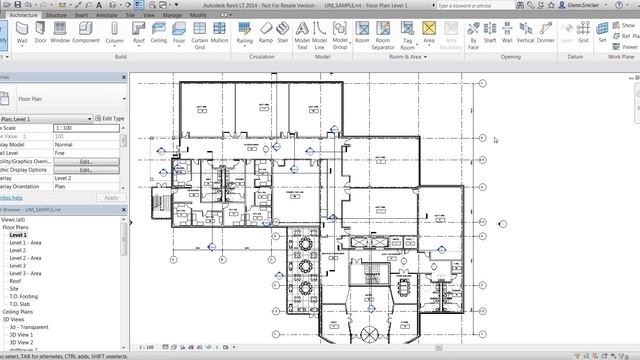Open the Manage tab

tap(172, 15)
